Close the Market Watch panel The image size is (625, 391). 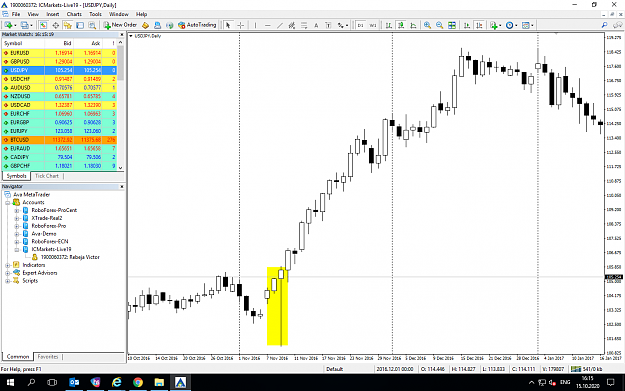(x=122, y=35)
